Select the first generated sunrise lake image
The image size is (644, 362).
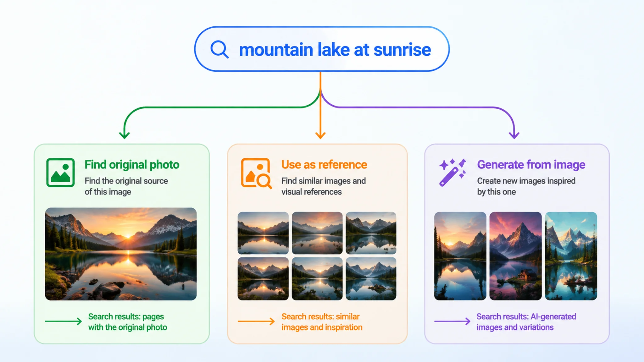click(460, 256)
